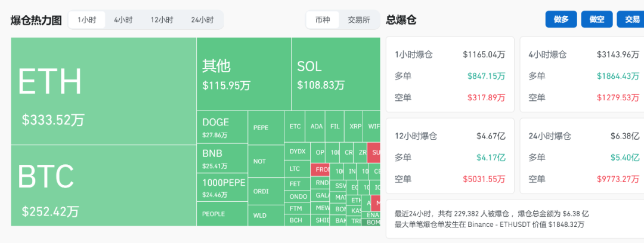
Task: Toggle heatmap view to 交易所
Action: pyautogui.click(x=359, y=20)
